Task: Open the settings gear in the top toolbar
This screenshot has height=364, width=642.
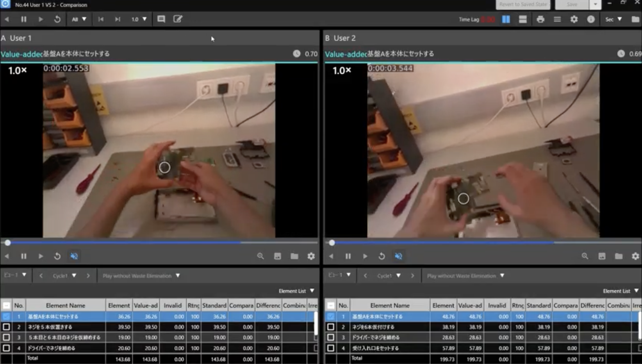Action: 574,19
